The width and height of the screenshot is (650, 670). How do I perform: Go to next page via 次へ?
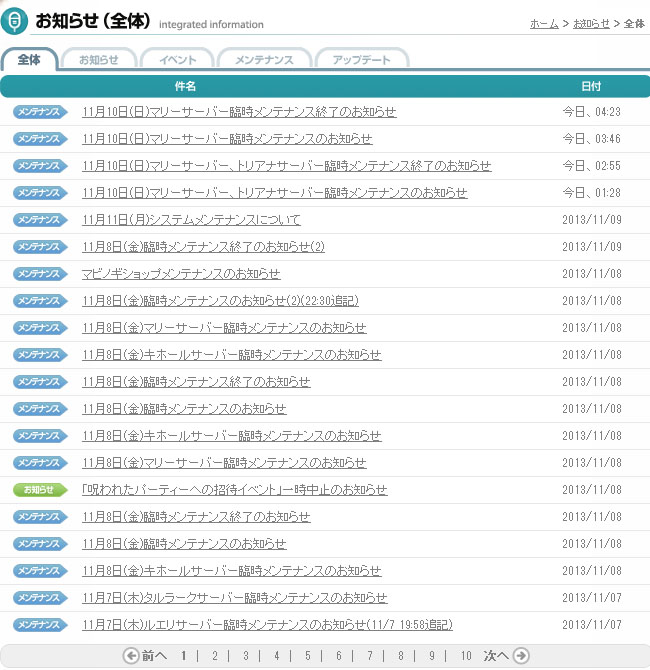click(x=496, y=655)
